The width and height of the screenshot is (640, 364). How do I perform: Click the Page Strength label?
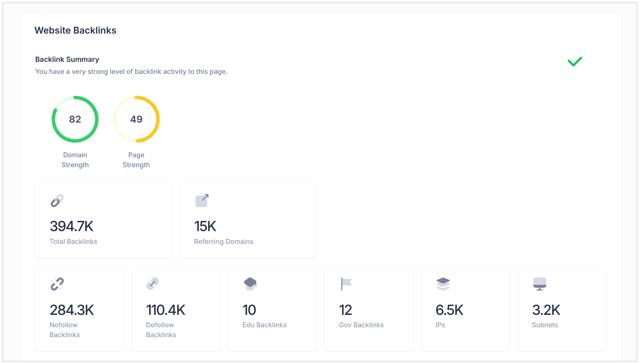[136, 160]
